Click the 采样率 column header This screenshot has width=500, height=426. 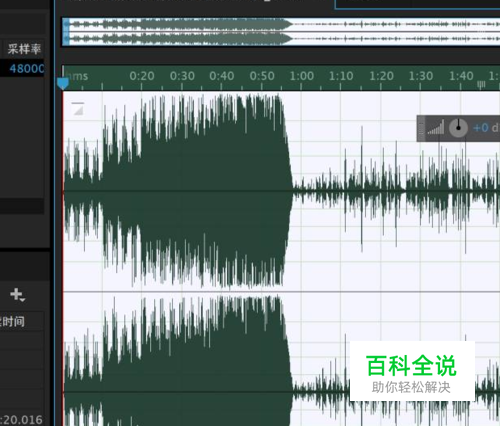click(x=24, y=49)
